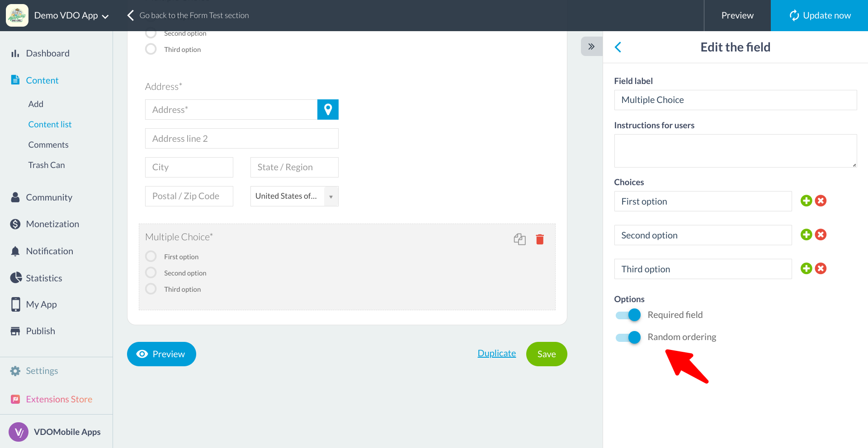The width and height of the screenshot is (868, 448).
Task: Collapse the right panel with double chevron
Action: coord(591,46)
